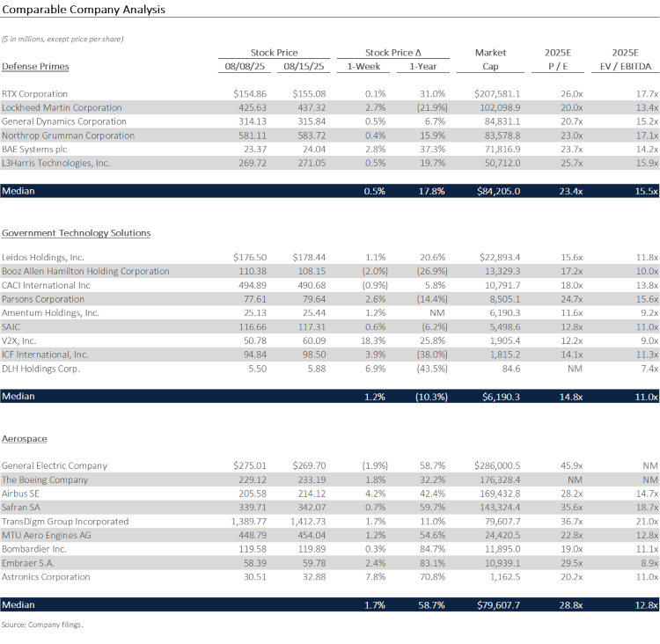Click TransDigm Group Incorporated name
Viewport: 660px width, 644px height.
(x=65, y=521)
